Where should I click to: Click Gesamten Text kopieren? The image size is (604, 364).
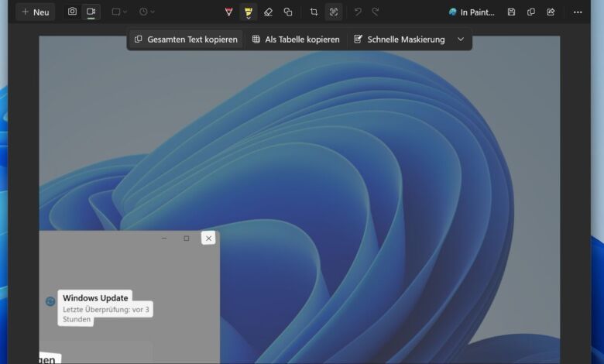tap(186, 39)
